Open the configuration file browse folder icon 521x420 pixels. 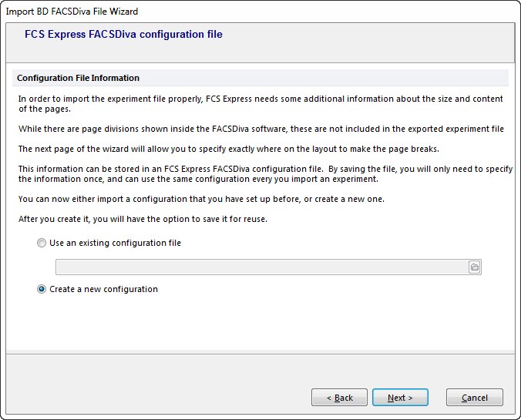pyautogui.click(x=474, y=267)
